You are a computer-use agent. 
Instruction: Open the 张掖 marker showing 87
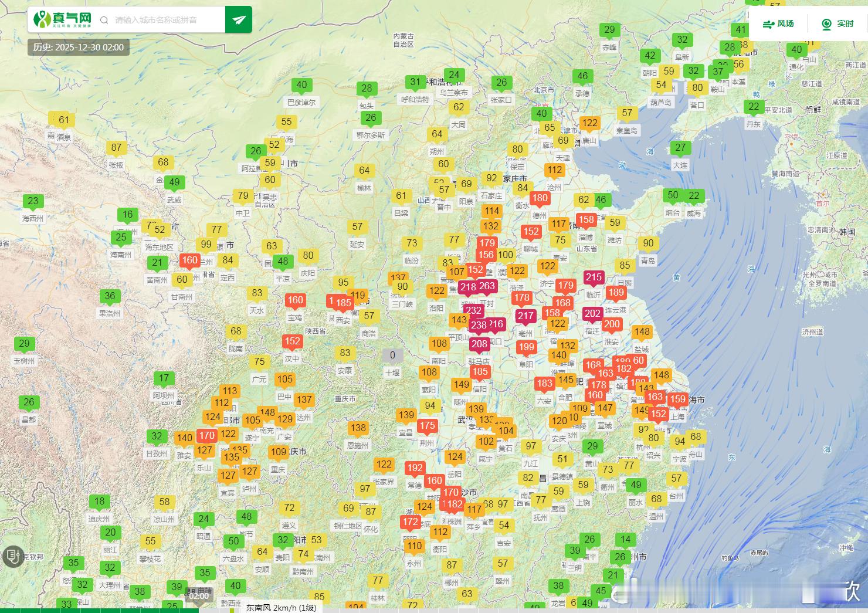pyautogui.click(x=116, y=148)
